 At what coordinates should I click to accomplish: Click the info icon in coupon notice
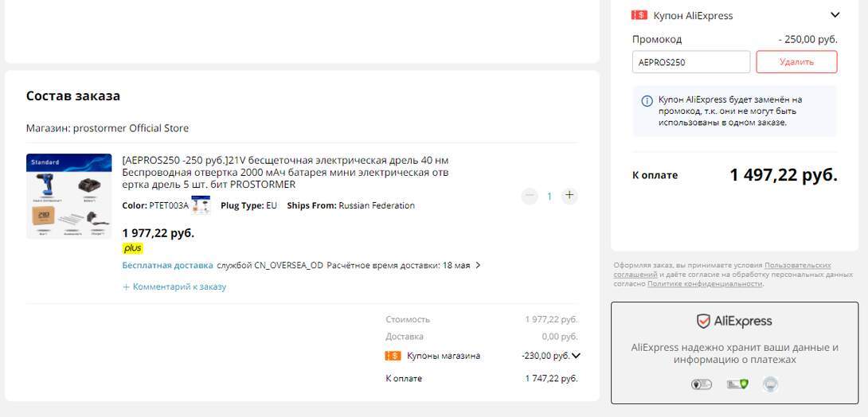pos(647,101)
